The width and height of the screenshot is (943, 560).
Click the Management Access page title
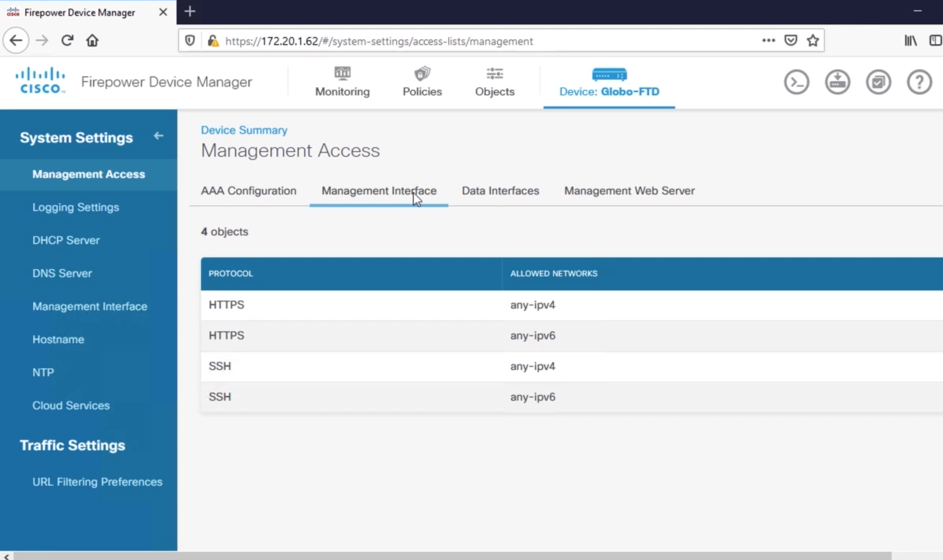290,150
